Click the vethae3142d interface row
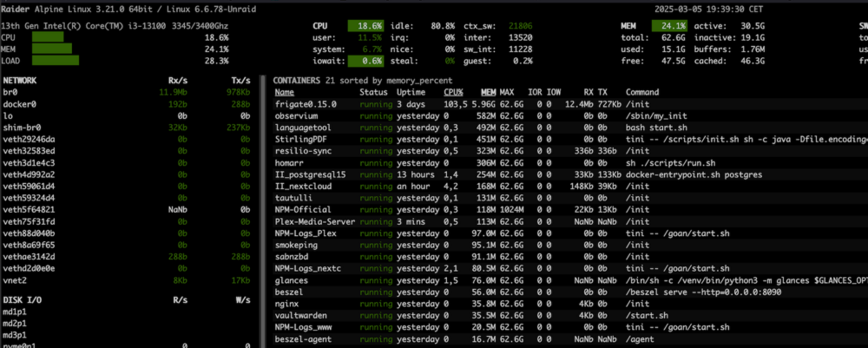The image size is (868, 348). [x=126, y=257]
